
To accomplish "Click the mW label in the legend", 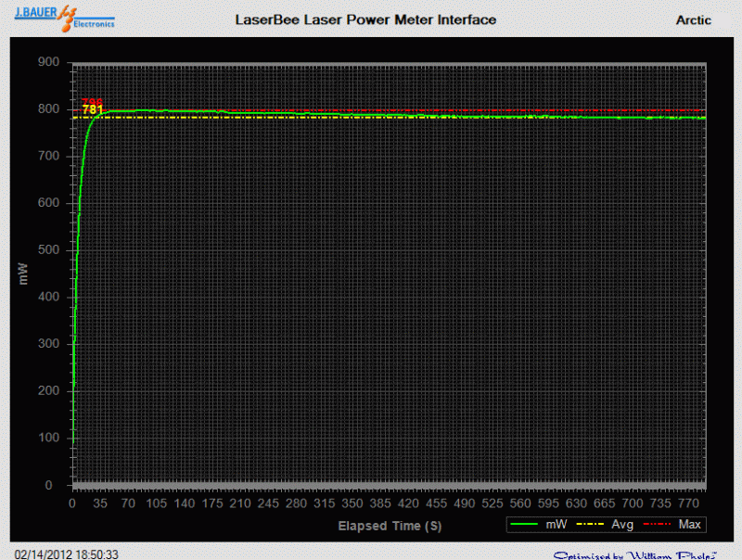I will coord(556,525).
